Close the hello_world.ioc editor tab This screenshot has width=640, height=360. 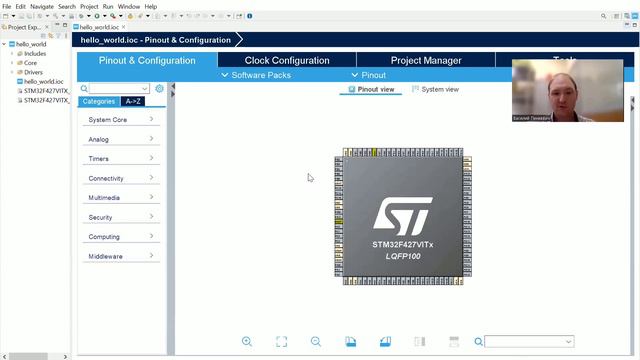tap(123, 27)
